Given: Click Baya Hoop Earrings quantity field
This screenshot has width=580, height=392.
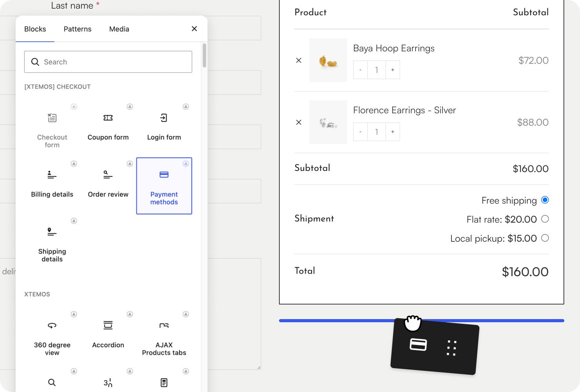Looking at the screenshot, I should tap(377, 70).
